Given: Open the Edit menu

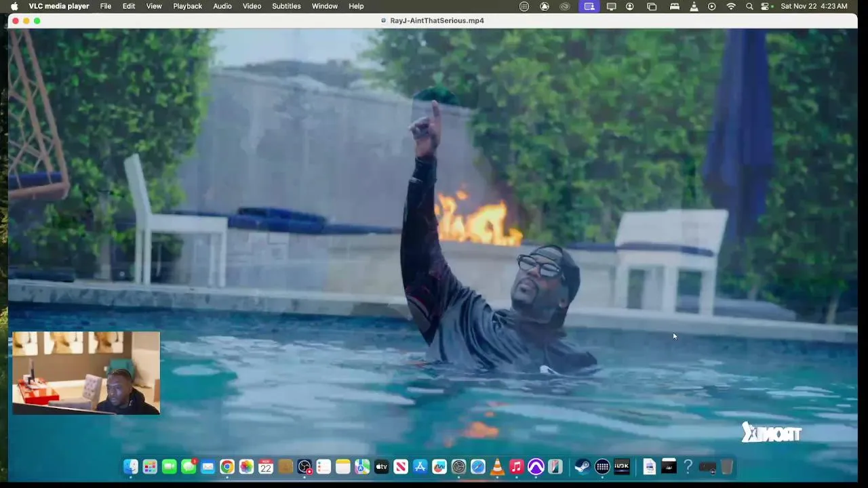Looking at the screenshot, I should click(129, 6).
